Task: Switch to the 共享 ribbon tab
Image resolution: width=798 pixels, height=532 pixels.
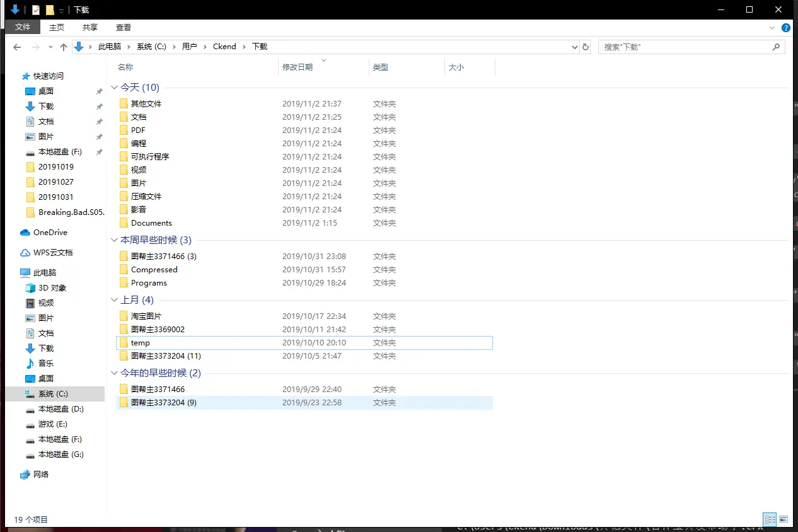Action: pos(90,27)
